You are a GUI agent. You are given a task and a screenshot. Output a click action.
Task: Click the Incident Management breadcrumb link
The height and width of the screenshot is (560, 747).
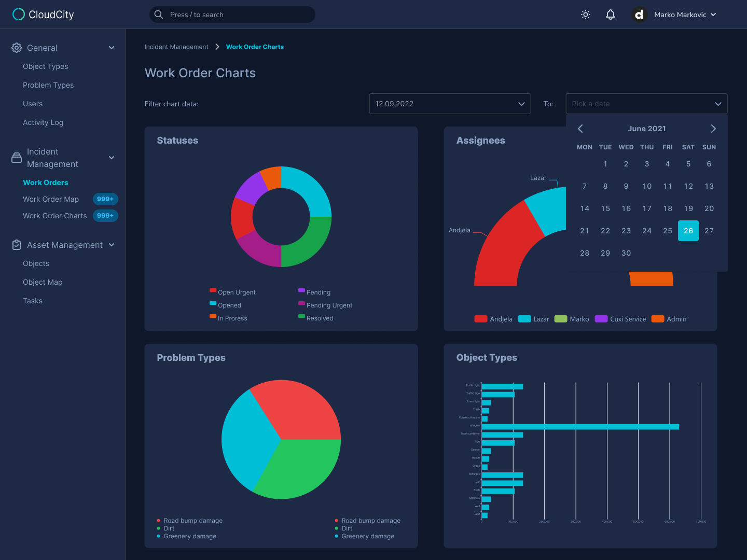(x=176, y=47)
